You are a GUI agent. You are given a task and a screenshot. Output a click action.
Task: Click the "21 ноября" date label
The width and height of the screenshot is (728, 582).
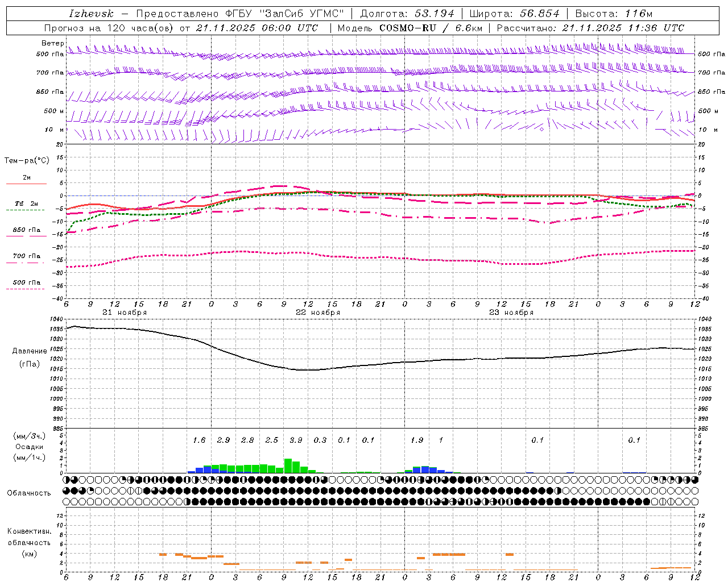pos(125,313)
